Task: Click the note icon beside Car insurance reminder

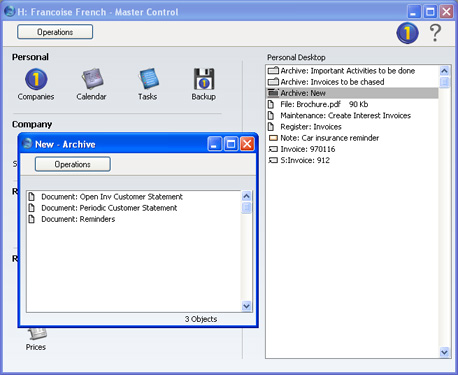Action: [273, 138]
